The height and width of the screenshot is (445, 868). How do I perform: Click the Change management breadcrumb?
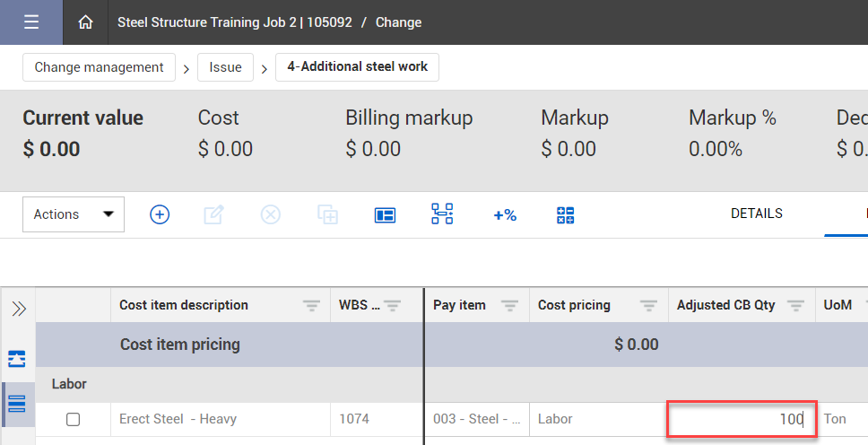pyautogui.click(x=99, y=67)
